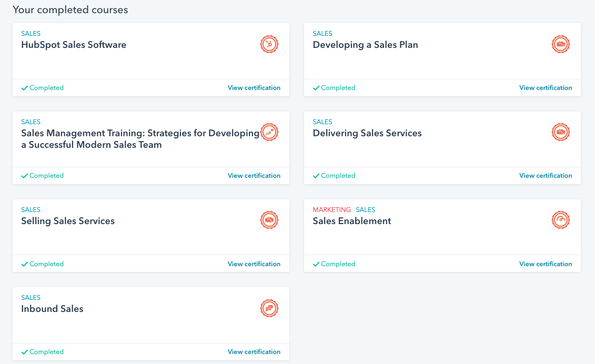View certification for Sales Management Training course

[254, 176]
